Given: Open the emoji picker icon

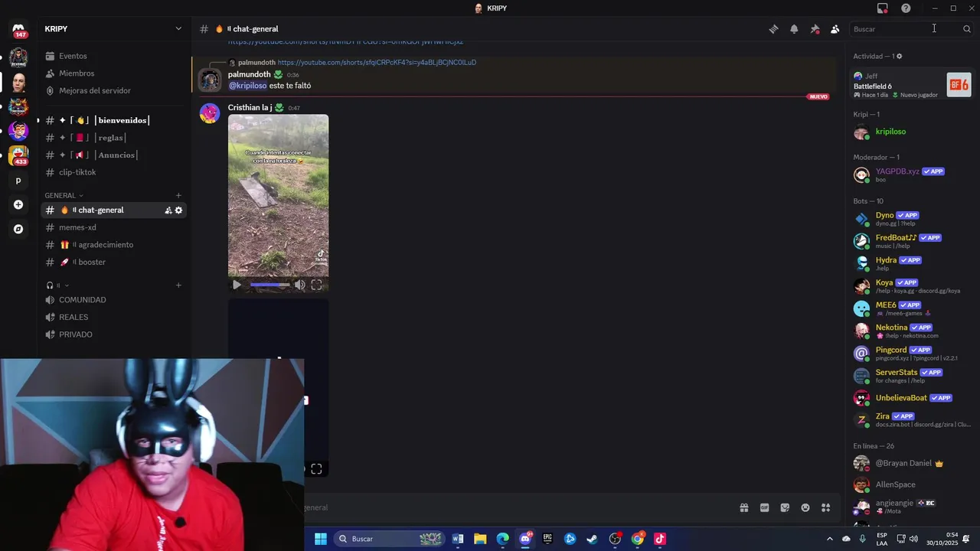Looking at the screenshot, I should [x=805, y=507].
